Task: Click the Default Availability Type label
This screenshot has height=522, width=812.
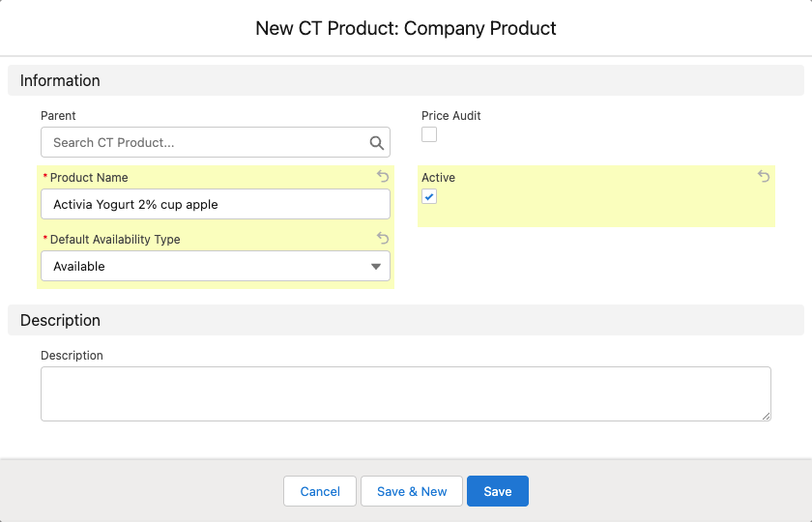Action: (115, 240)
